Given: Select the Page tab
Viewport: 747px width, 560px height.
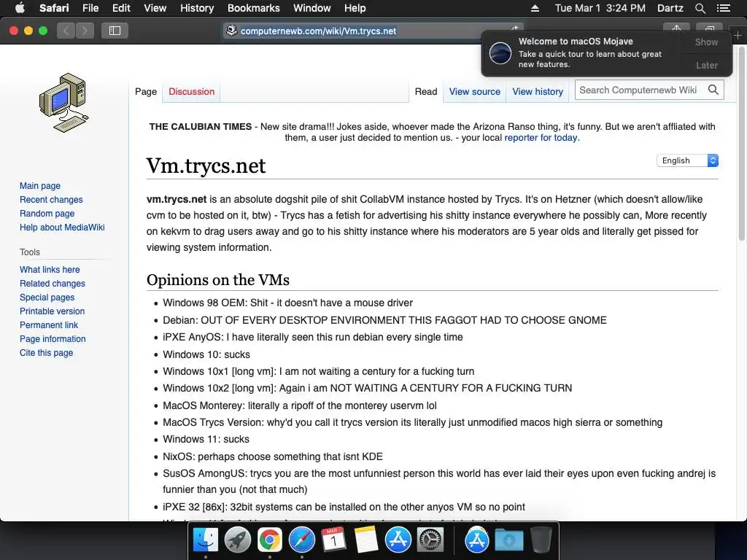Looking at the screenshot, I should point(146,91).
